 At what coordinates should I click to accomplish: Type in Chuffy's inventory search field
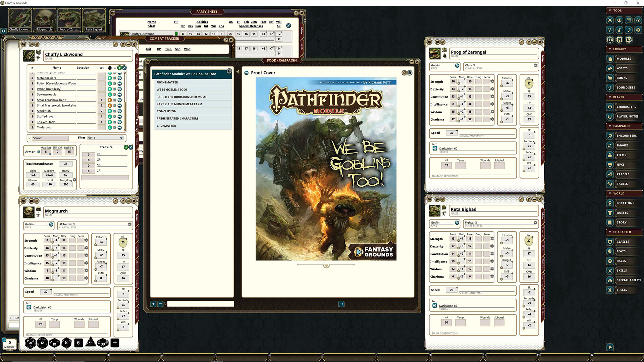(x=50, y=138)
